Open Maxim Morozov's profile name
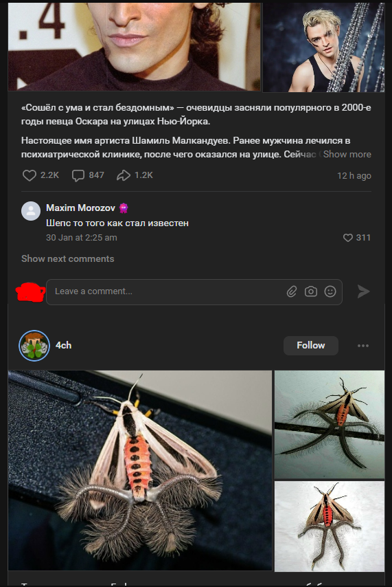The image size is (392, 587). pos(80,208)
